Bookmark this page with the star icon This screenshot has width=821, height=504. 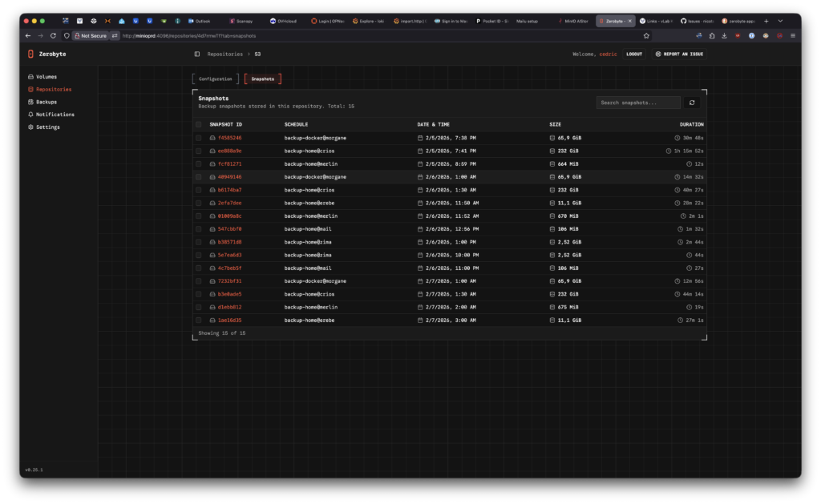coord(646,35)
